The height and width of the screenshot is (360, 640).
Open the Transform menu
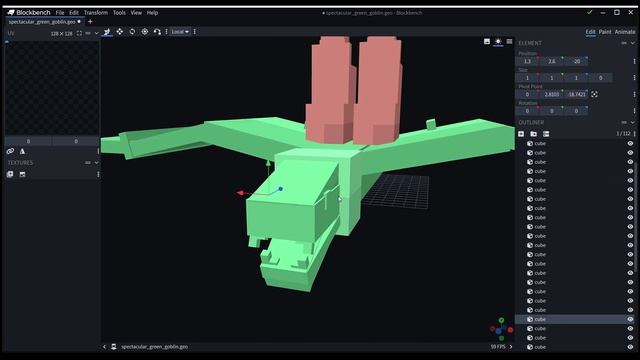tap(96, 13)
